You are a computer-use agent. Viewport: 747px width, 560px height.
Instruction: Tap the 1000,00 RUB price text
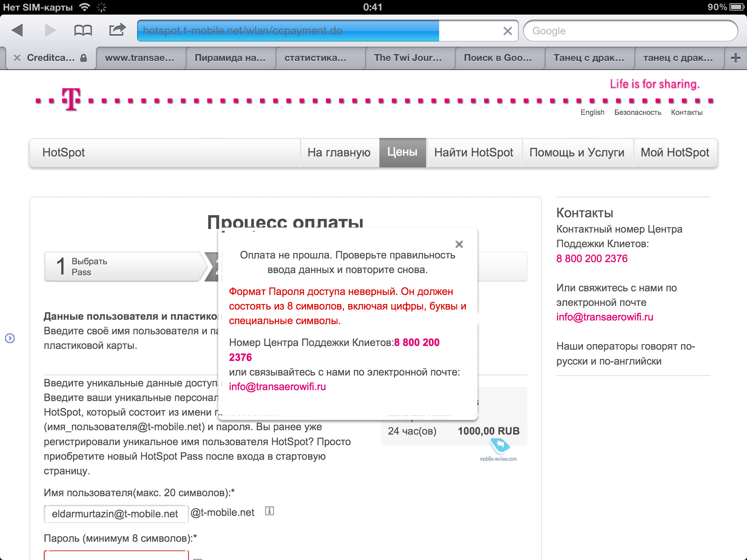point(488,431)
